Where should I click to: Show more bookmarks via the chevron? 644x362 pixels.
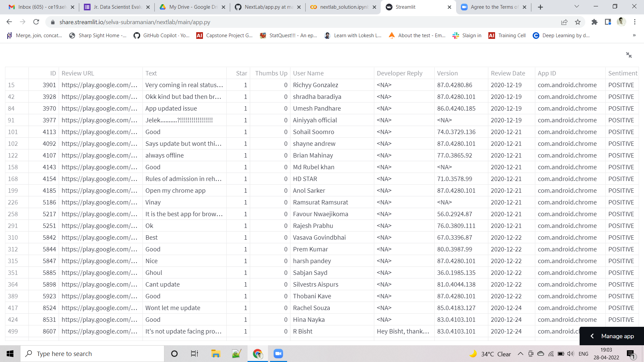(x=634, y=35)
